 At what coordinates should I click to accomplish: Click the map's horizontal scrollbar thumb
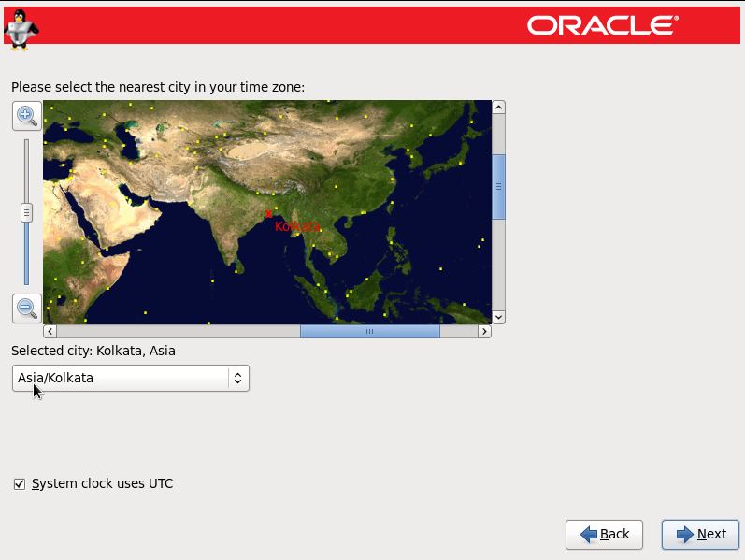369,331
